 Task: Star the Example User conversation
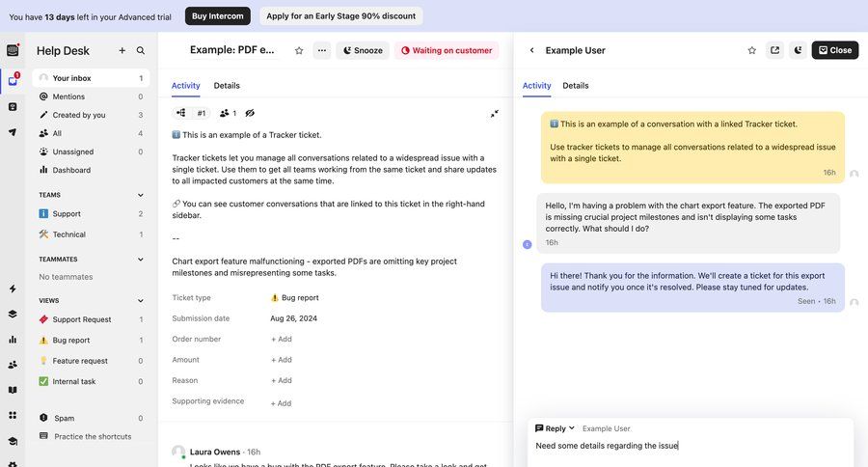(x=751, y=50)
